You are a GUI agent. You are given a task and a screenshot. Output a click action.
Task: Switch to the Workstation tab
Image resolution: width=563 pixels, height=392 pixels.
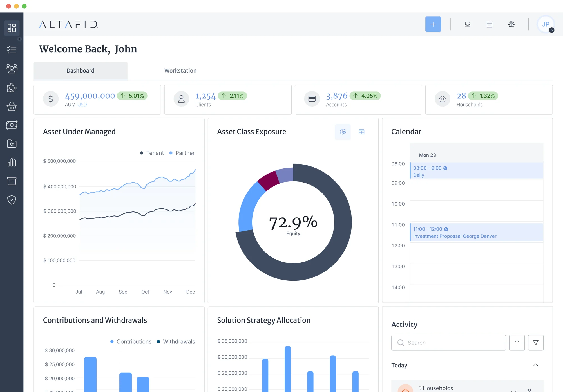point(180,71)
